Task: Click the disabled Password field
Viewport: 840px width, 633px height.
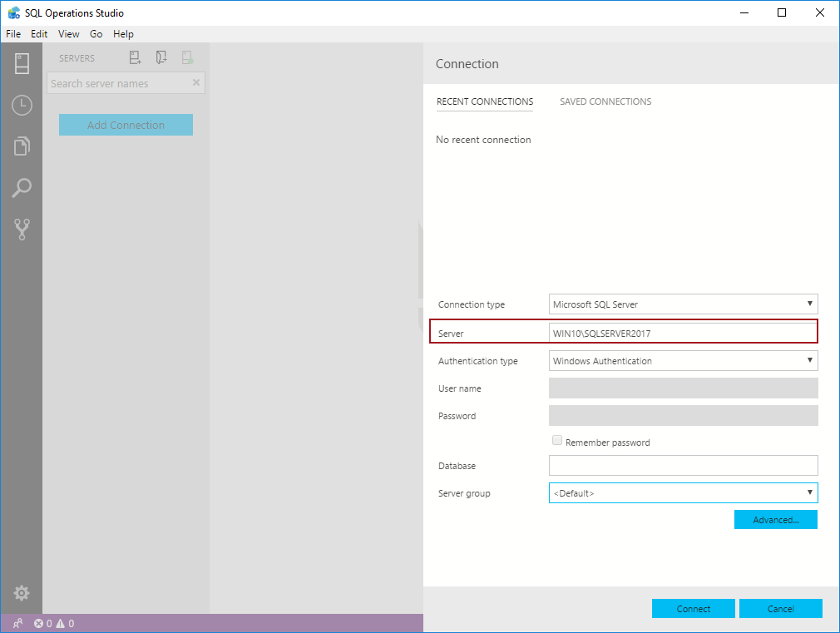Action: click(683, 415)
